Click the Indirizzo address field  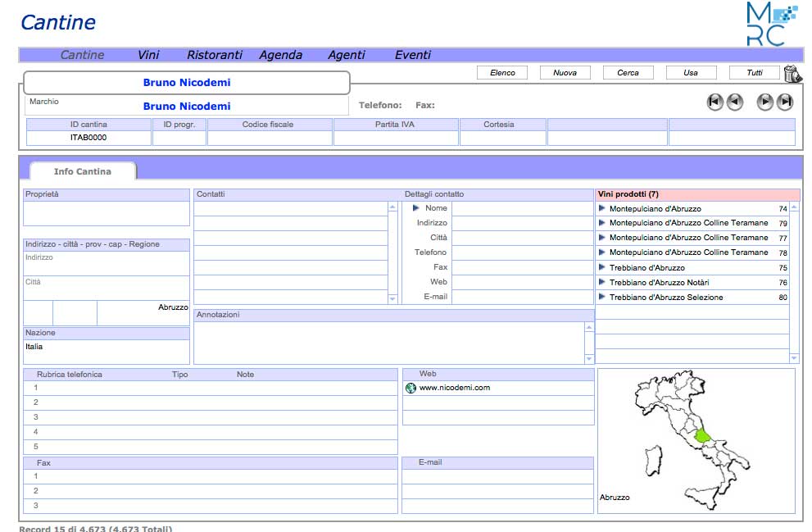(107, 264)
